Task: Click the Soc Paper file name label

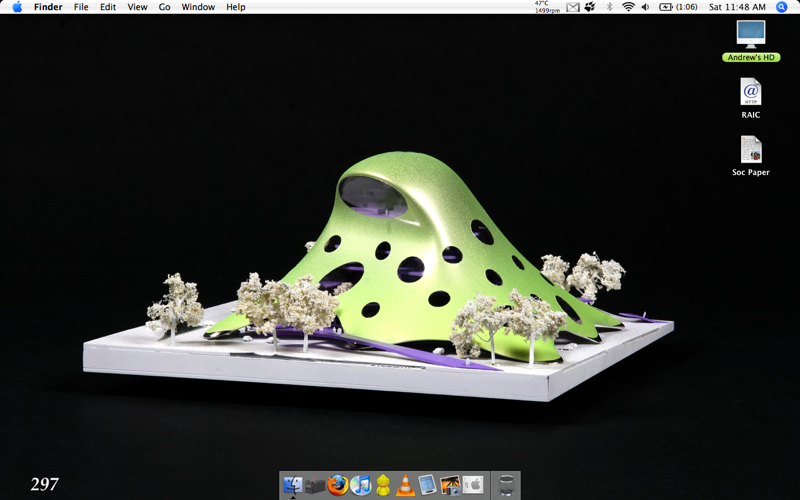Action: pyautogui.click(x=751, y=172)
